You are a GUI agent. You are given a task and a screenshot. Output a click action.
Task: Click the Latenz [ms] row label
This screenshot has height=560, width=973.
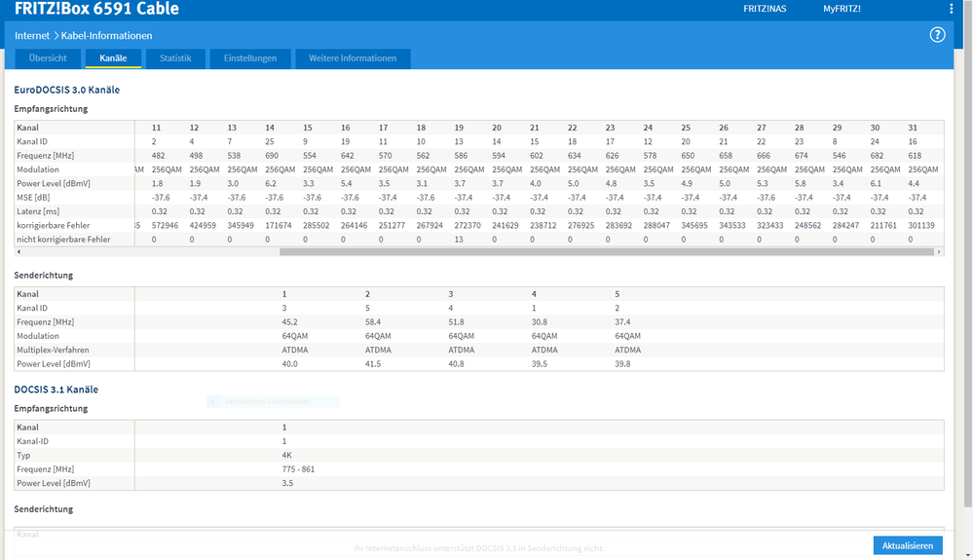38,211
